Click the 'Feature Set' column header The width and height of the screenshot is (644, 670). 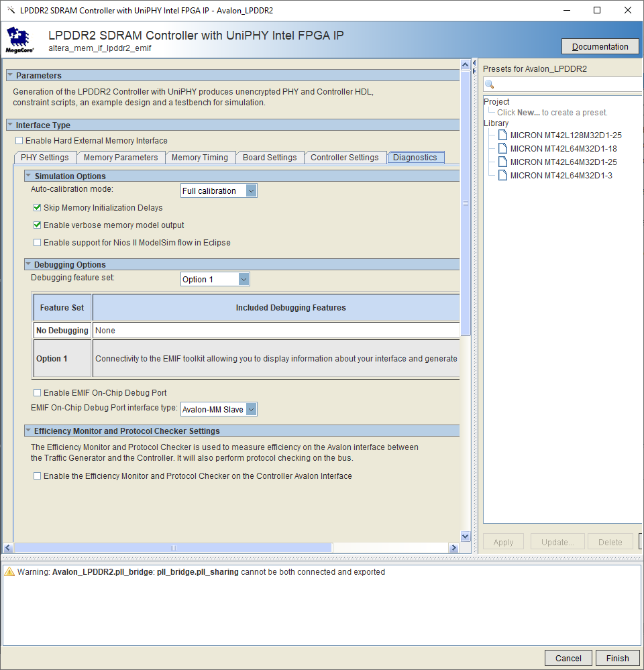pyautogui.click(x=62, y=308)
